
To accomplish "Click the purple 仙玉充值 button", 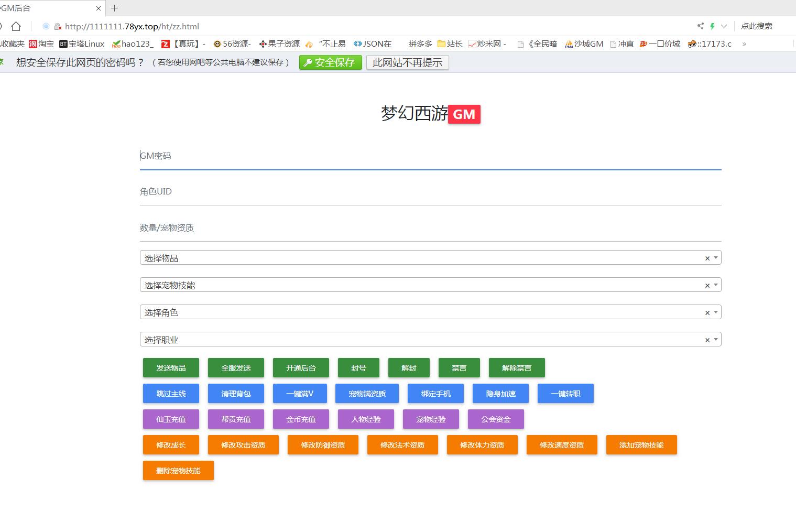I will click(171, 419).
